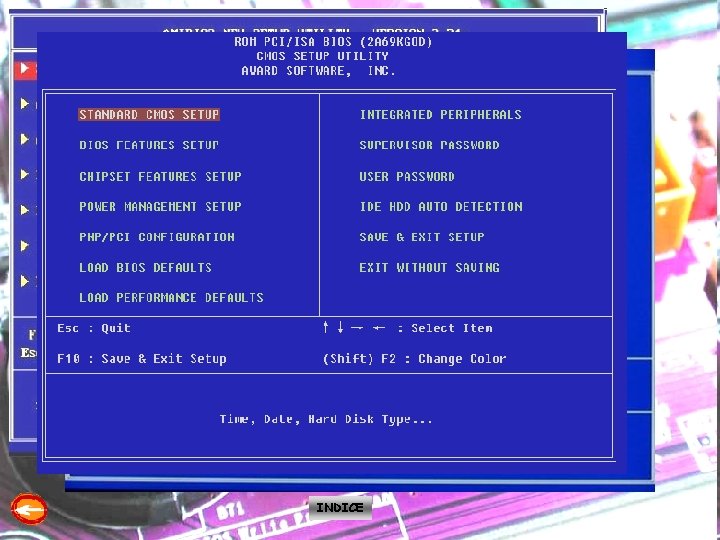This screenshot has width=720, height=540.
Task: Open INTEGRATED PERIPHERALS
Action: 440,114
